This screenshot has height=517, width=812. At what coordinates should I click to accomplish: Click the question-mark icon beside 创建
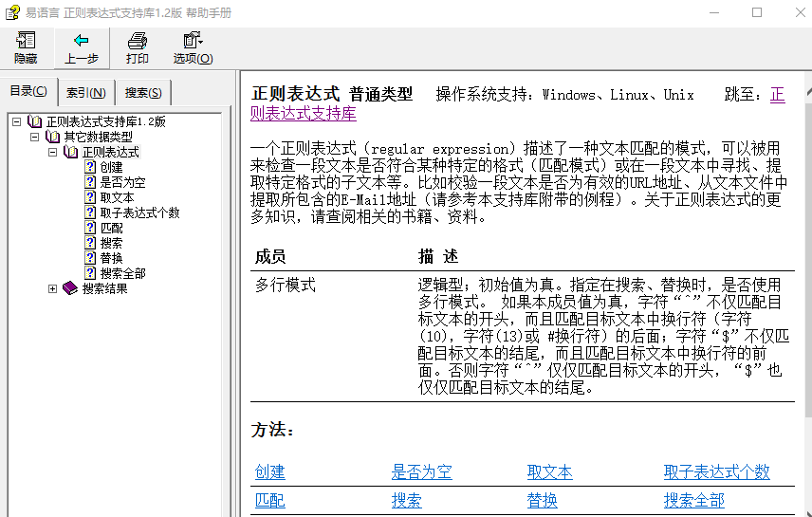tap(90, 167)
